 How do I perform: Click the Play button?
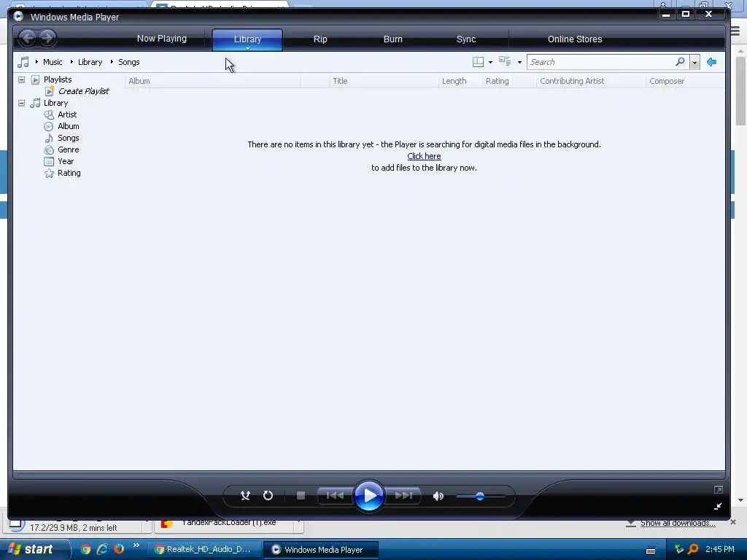(x=368, y=496)
